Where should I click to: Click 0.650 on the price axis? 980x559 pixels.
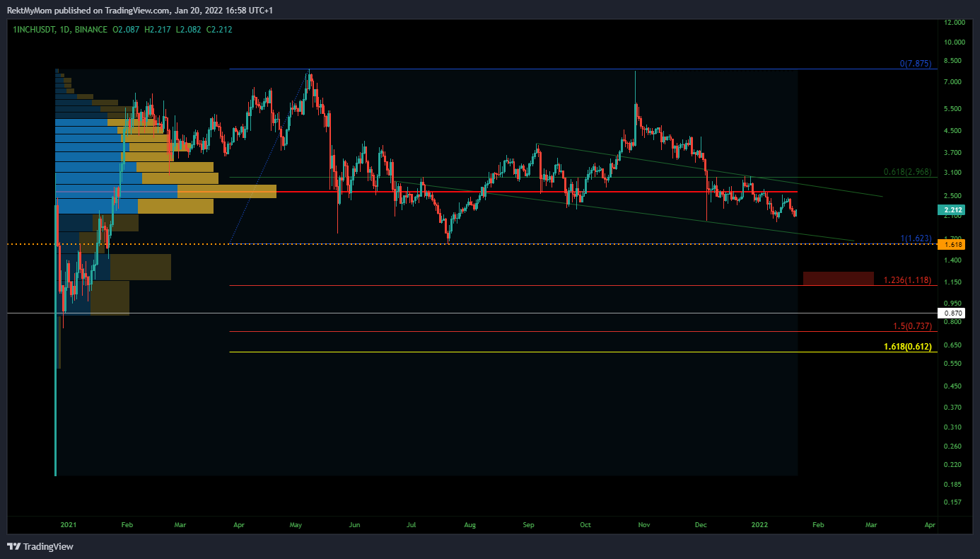click(x=954, y=345)
